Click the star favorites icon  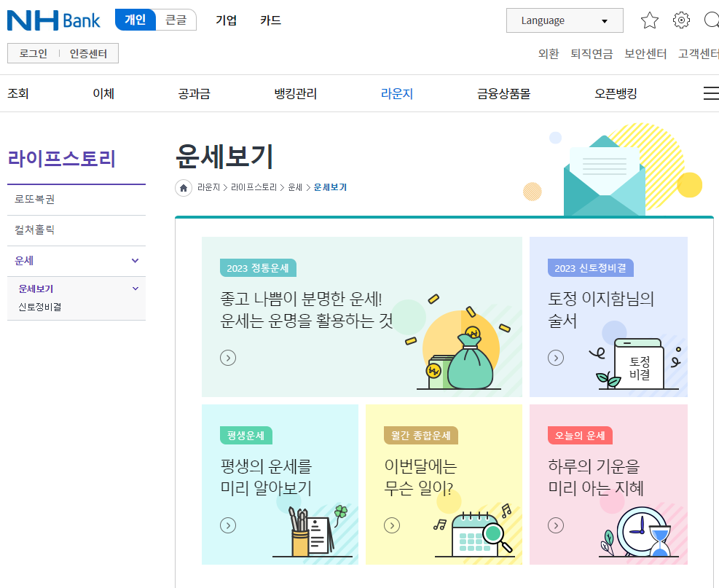click(x=649, y=20)
